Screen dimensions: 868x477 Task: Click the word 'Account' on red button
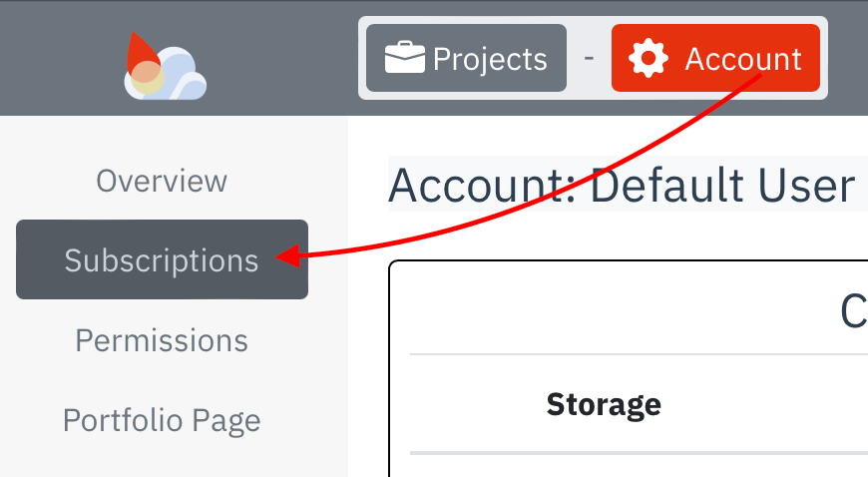coord(742,59)
